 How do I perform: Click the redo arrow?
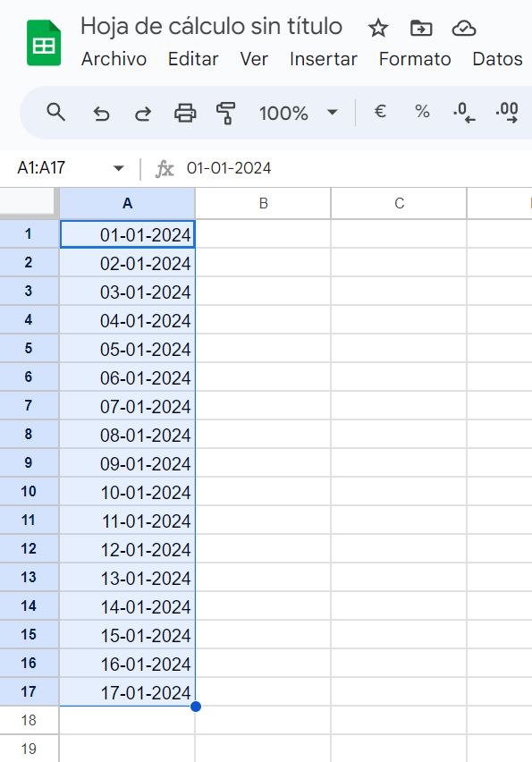(143, 114)
